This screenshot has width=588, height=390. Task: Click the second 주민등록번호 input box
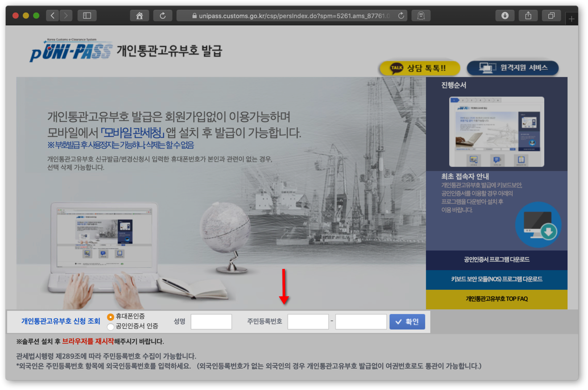(361, 321)
